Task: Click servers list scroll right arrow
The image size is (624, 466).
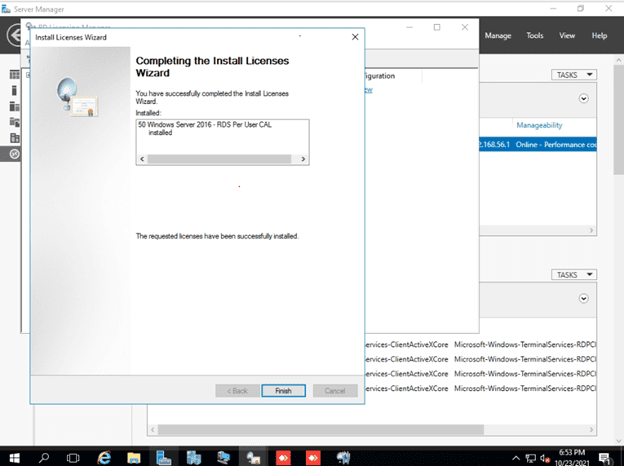Action: [591, 230]
